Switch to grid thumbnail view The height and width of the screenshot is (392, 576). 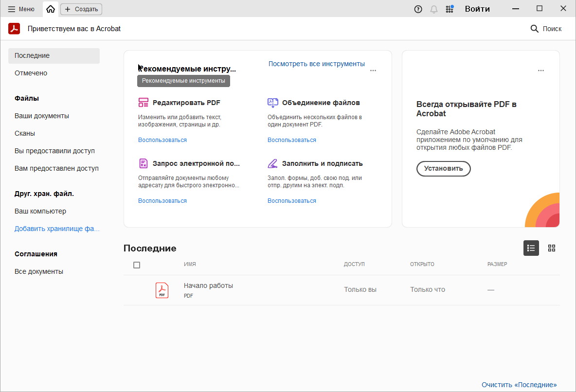(551, 249)
